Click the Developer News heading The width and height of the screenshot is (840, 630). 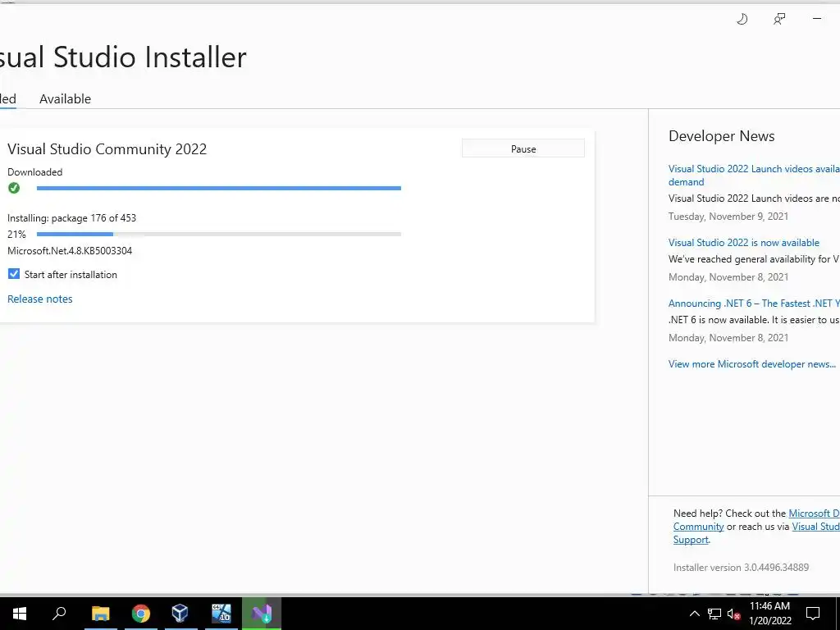pyautogui.click(x=722, y=136)
